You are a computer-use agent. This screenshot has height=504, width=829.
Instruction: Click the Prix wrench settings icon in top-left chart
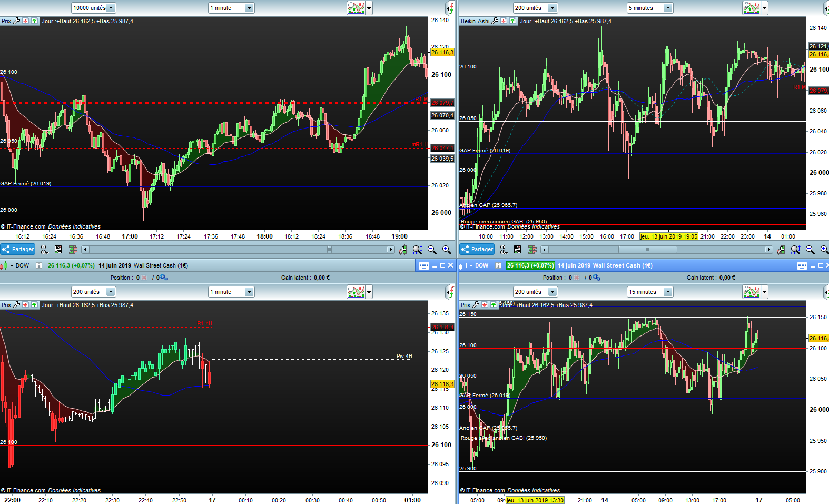point(17,21)
